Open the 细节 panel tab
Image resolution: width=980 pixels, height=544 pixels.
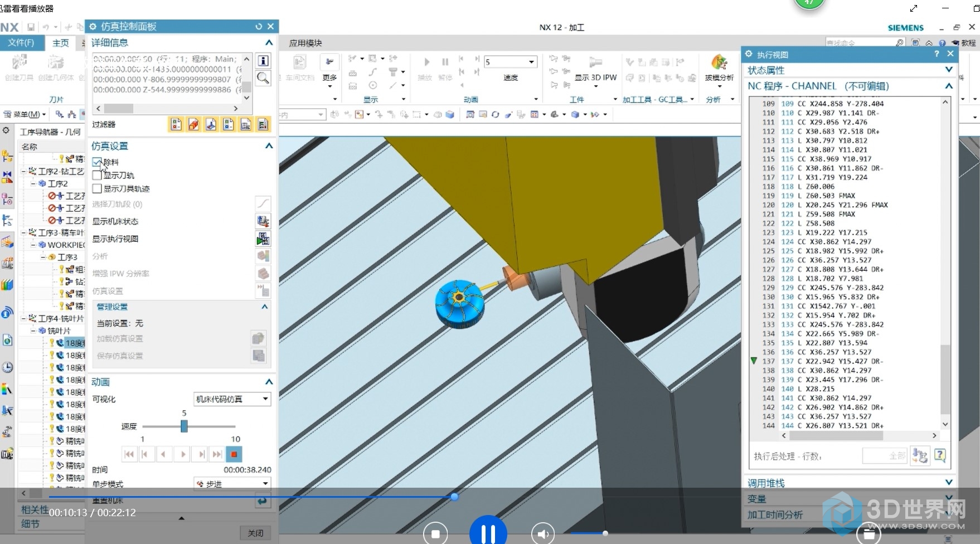click(x=30, y=524)
